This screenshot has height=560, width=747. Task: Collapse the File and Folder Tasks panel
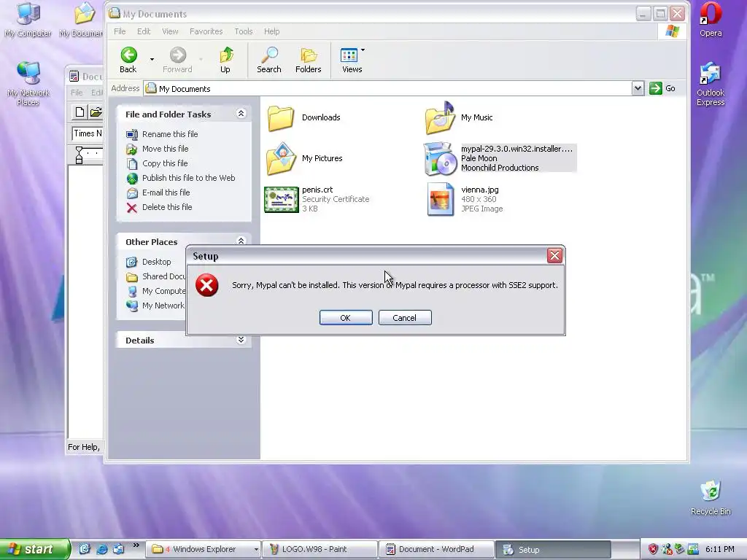point(241,114)
